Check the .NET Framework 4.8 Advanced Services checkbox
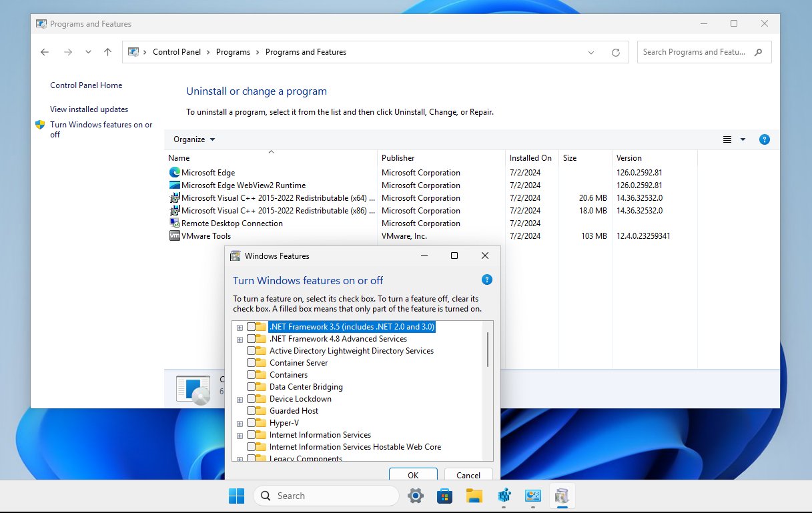This screenshot has height=513, width=812. 251,339
